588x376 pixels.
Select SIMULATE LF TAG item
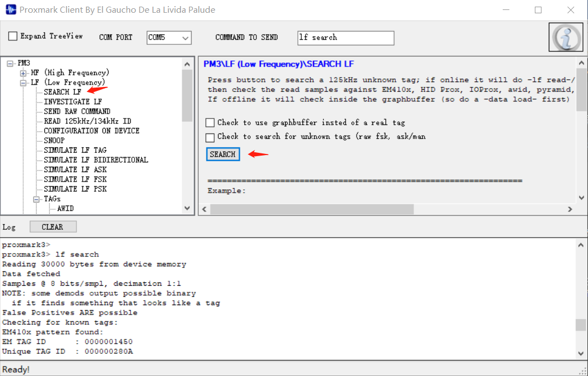(x=75, y=150)
